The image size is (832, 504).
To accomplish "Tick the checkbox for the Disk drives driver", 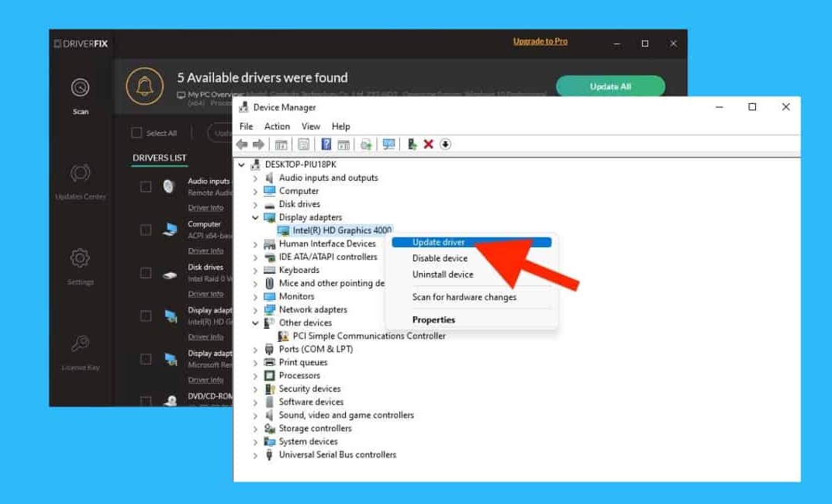I will [x=146, y=273].
